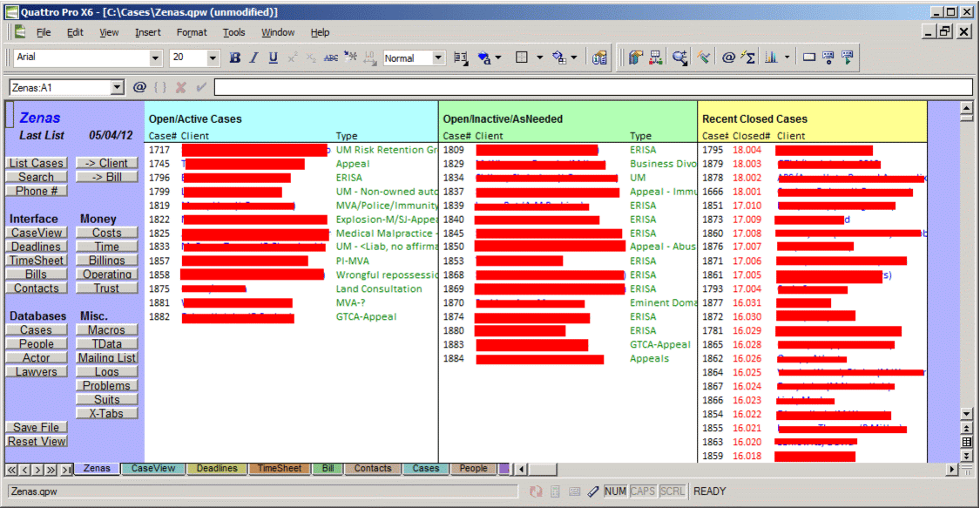Click the Save File button
The height and width of the screenshot is (508, 980).
(x=37, y=428)
